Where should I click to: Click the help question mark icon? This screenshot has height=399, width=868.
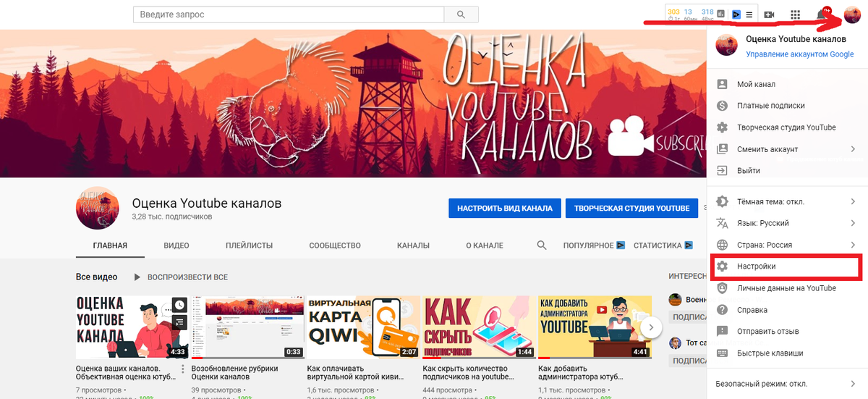(721, 310)
